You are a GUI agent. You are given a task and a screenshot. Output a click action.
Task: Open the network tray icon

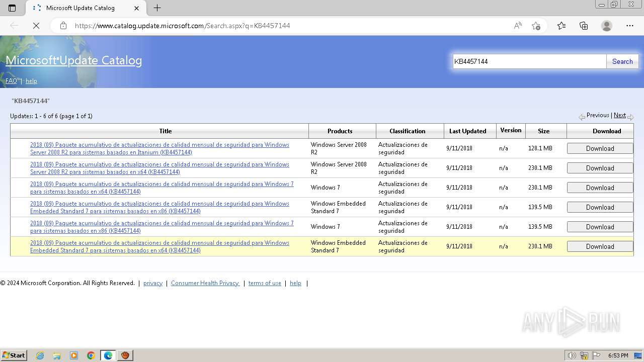coord(584,355)
